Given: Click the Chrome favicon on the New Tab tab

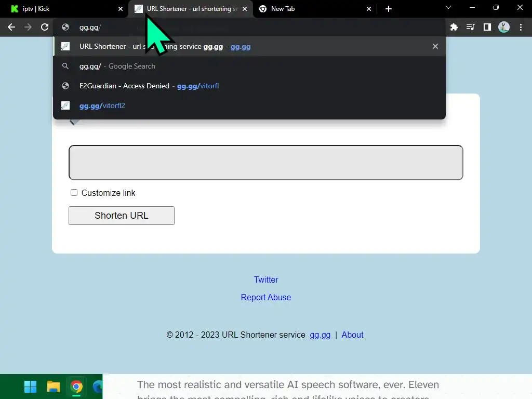Looking at the screenshot, I should 263,9.
